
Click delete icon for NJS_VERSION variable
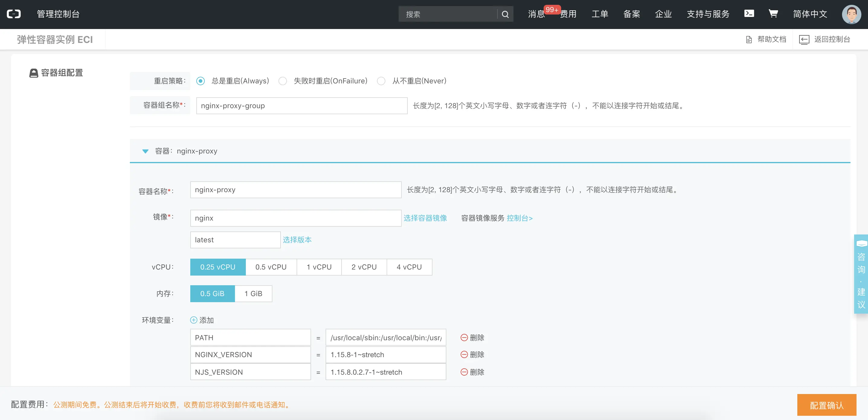[x=464, y=372]
